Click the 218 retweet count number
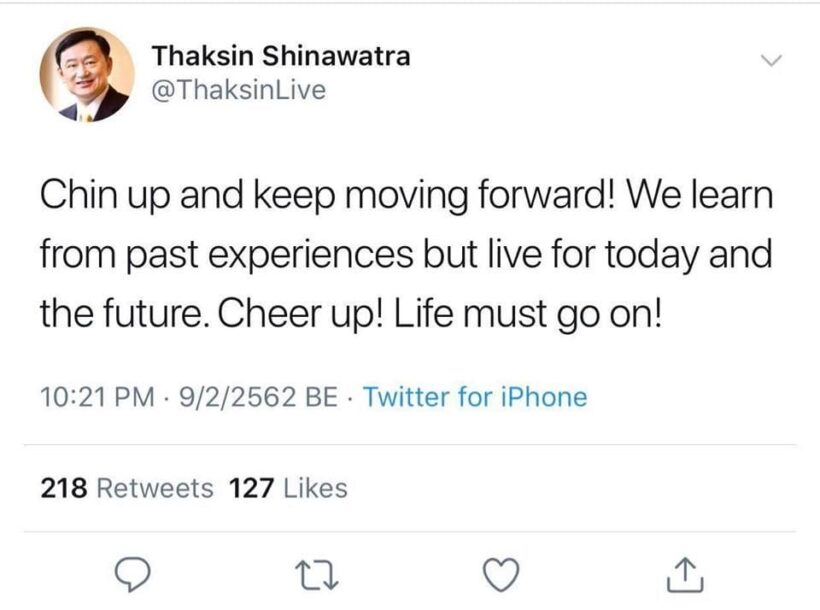The height and width of the screenshot is (610, 820). 66,488
